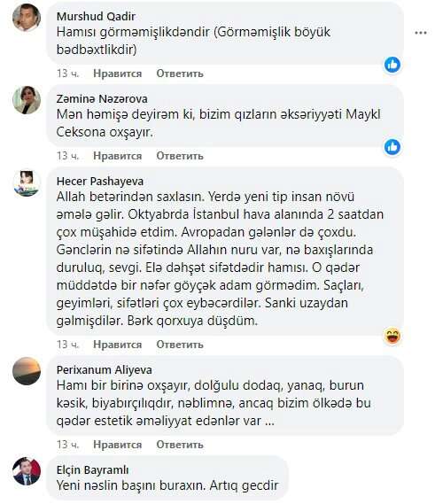Click Нравится under Hecer Pashayeva's comment
This screenshot has height=504, width=435.
[117, 345]
